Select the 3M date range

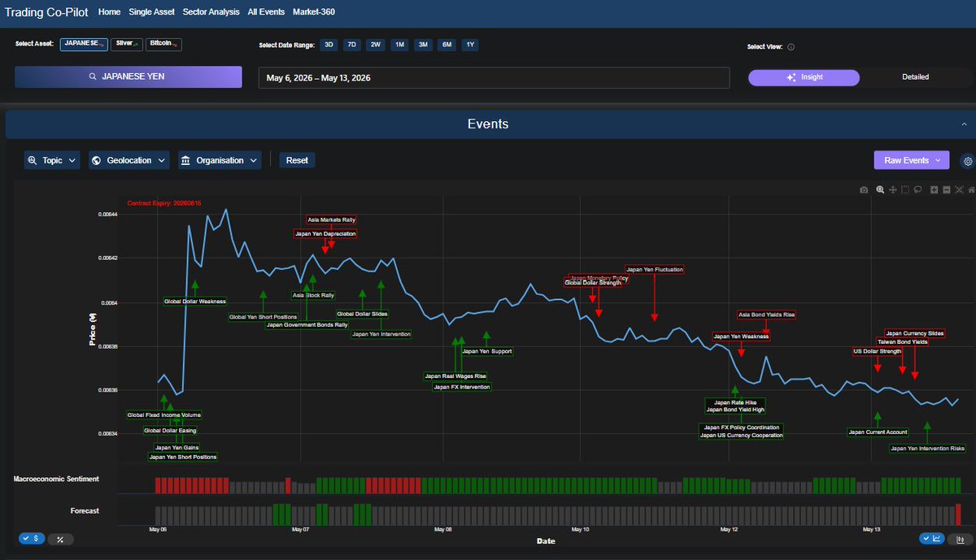(x=423, y=46)
